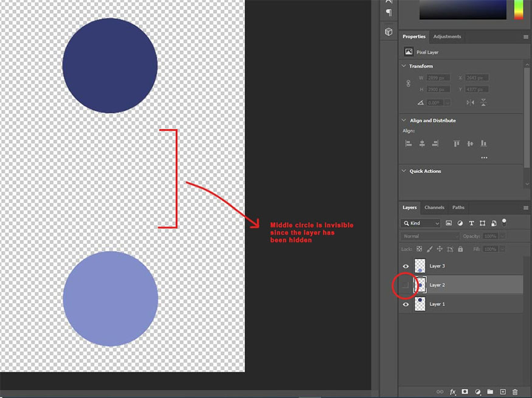The width and height of the screenshot is (532, 398).
Task: Switch to the Adjustments tab
Action: (447, 36)
